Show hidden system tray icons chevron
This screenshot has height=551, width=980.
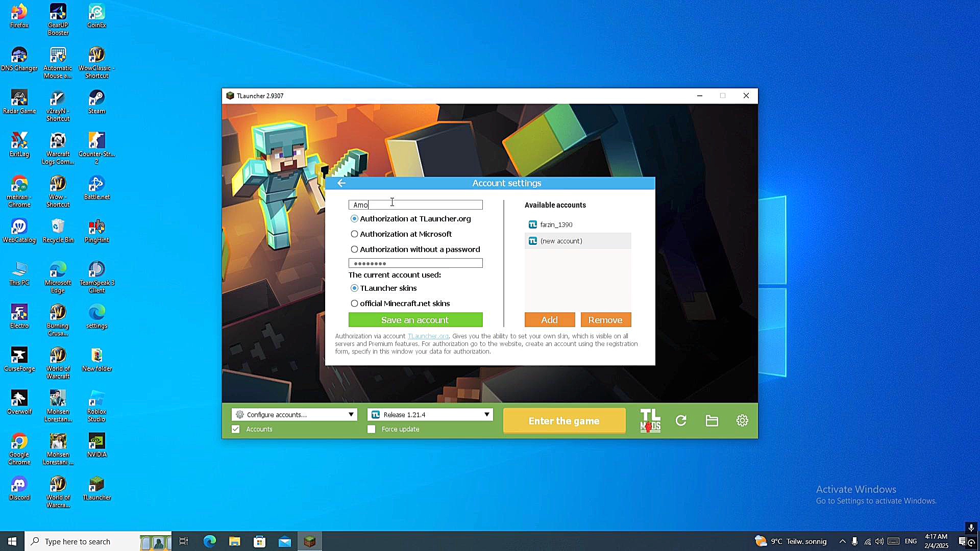842,541
